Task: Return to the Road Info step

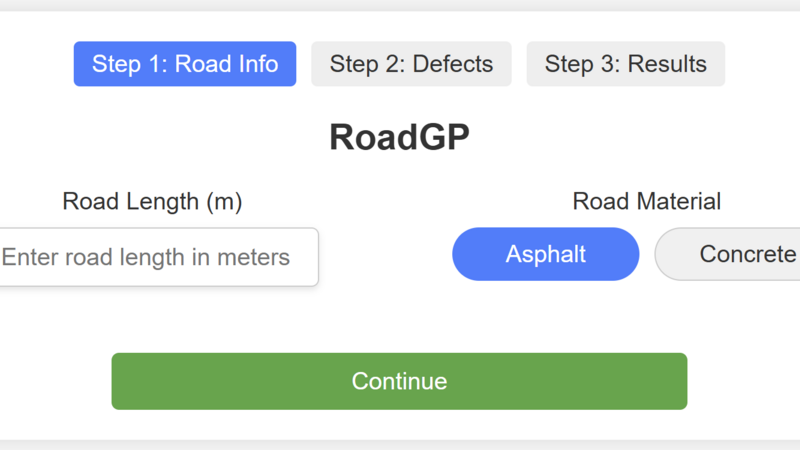Action: (x=185, y=64)
